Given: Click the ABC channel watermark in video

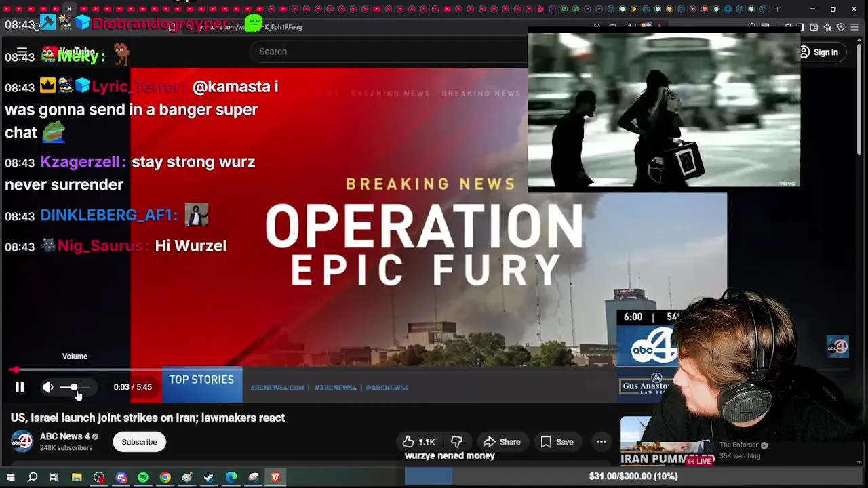Looking at the screenshot, I should coord(837,346).
